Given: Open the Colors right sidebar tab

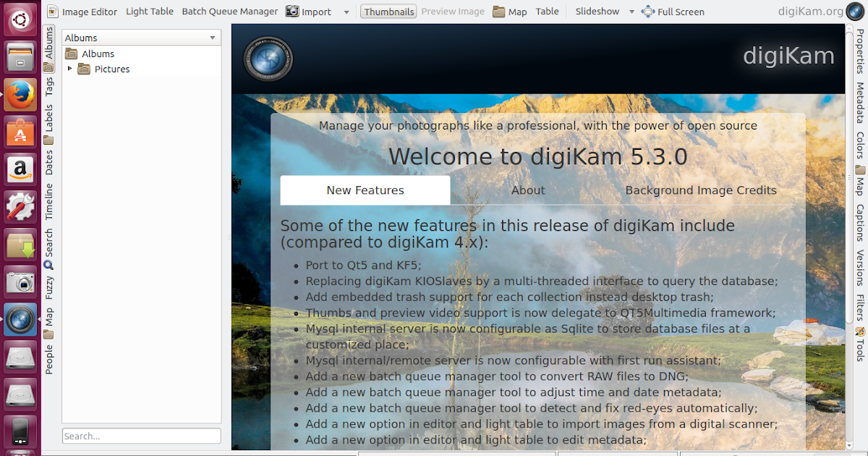Looking at the screenshot, I should pyautogui.click(x=860, y=145).
